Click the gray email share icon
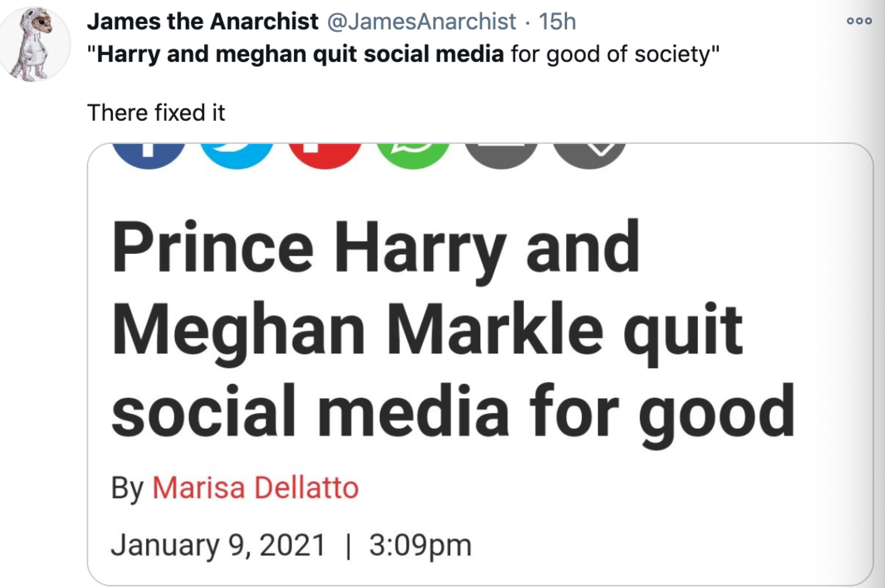The width and height of the screenshot is (885, 588). [x=501, y=156]
